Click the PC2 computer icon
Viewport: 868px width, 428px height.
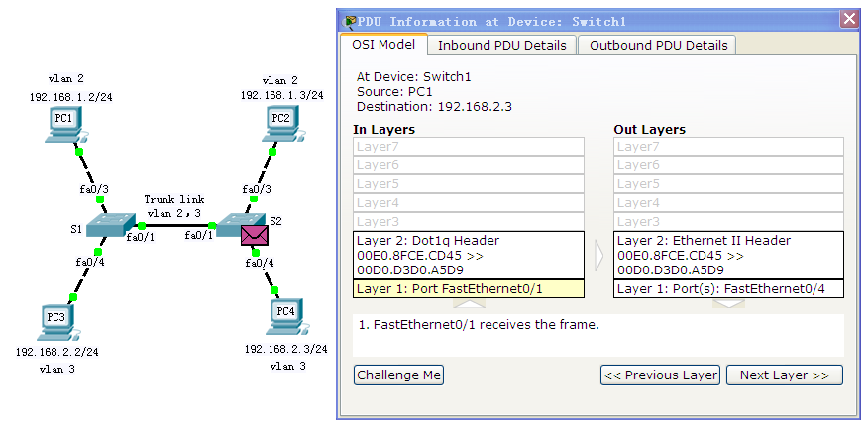tap(282, 124)
